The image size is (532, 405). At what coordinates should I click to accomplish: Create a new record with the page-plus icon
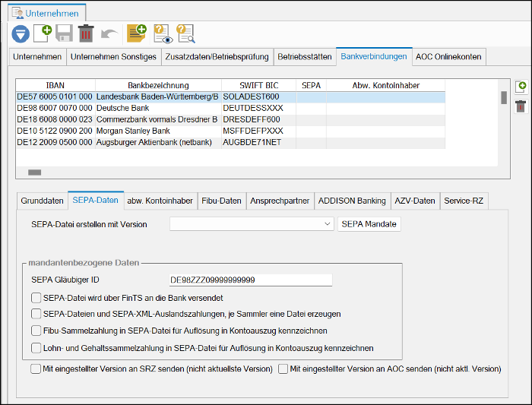point(43,33)
